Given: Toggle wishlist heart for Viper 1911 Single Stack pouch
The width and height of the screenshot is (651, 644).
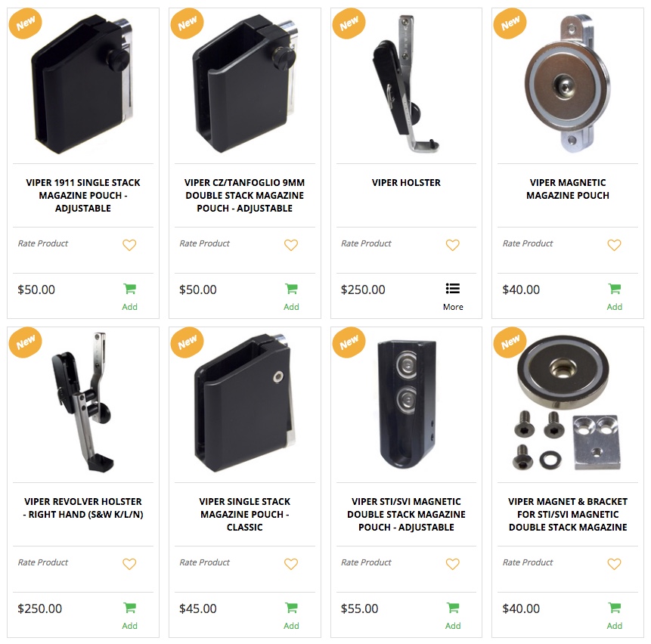Looking at the screenshot, I should [129, 245].
